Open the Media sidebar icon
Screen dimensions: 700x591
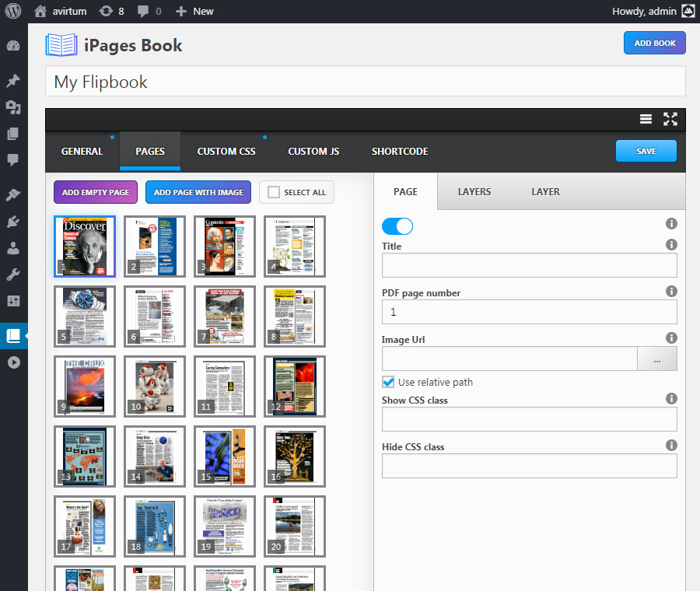(13, 107)
